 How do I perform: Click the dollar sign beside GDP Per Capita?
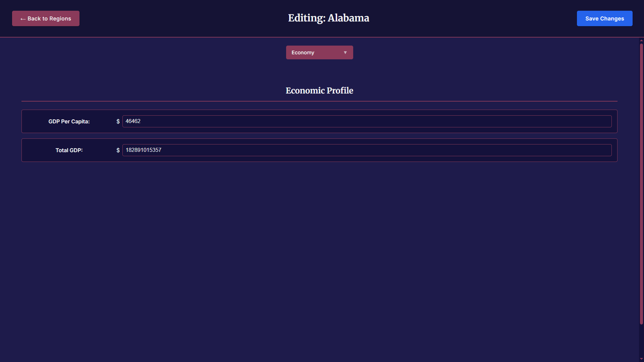(x=118, y=122)
